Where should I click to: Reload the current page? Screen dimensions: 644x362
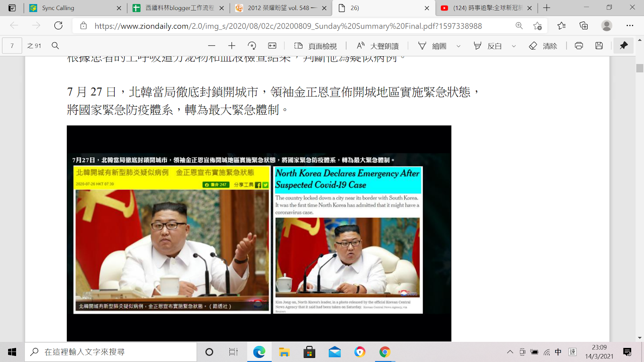pos(58,26)
